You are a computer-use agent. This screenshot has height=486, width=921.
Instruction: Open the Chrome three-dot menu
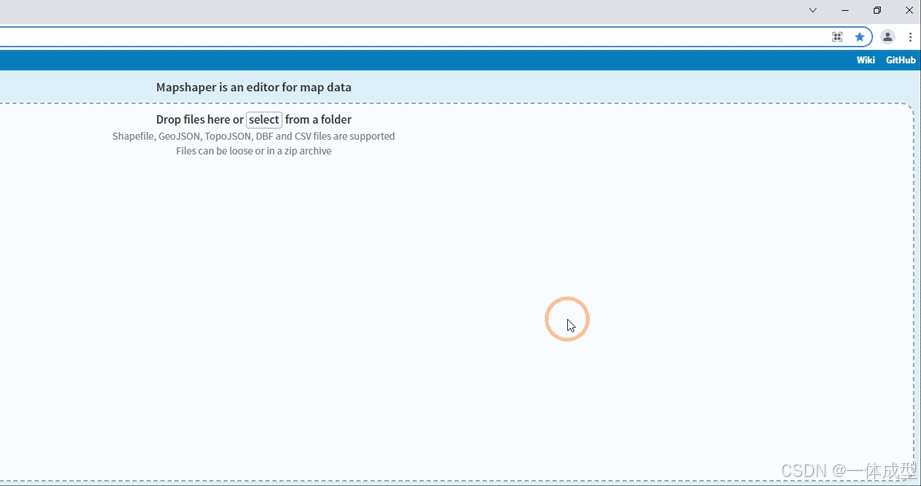[910, 37]
